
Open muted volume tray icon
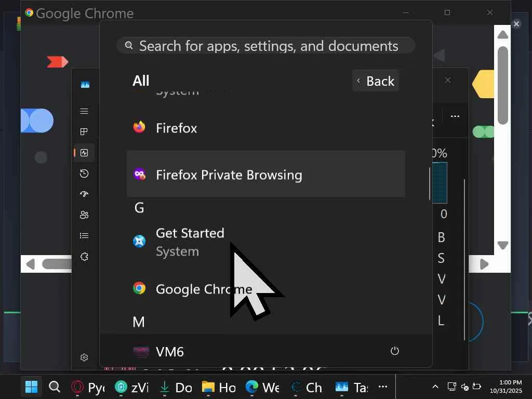pos(465,387)
